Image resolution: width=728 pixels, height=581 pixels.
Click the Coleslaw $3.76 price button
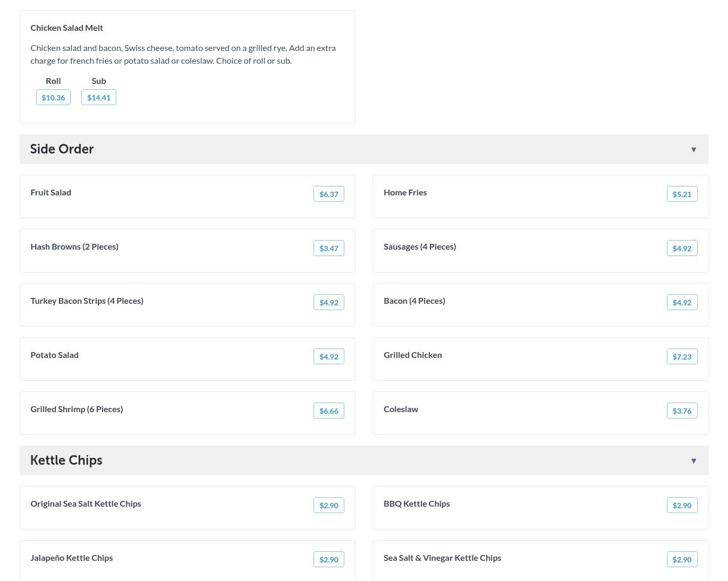(x=682, y=411)
